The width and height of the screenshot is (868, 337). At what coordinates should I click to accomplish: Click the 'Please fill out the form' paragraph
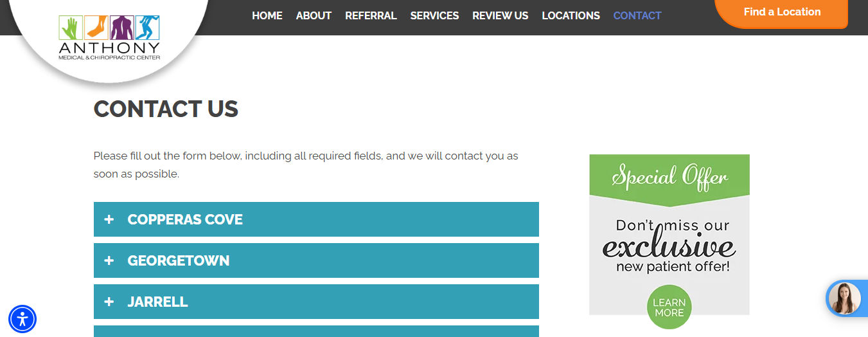(x=306, y=165)
